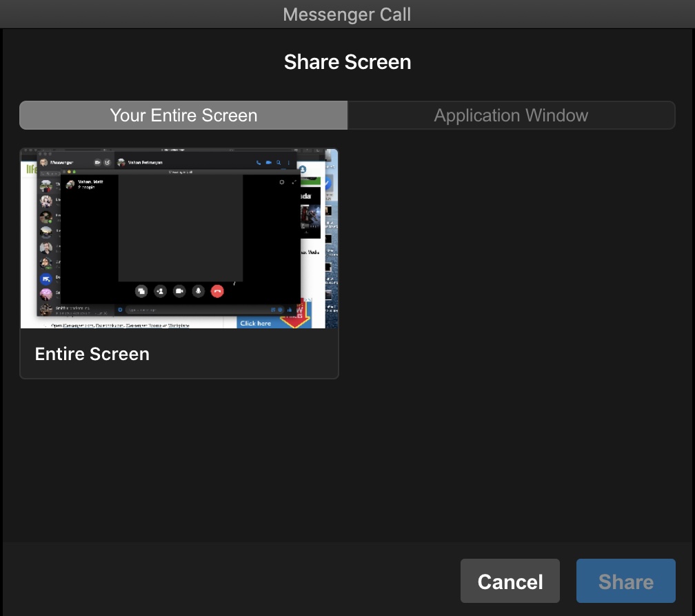Click the search icon in the Messenger toolbar
Screen dimensions: 695x616
[279, 163]
